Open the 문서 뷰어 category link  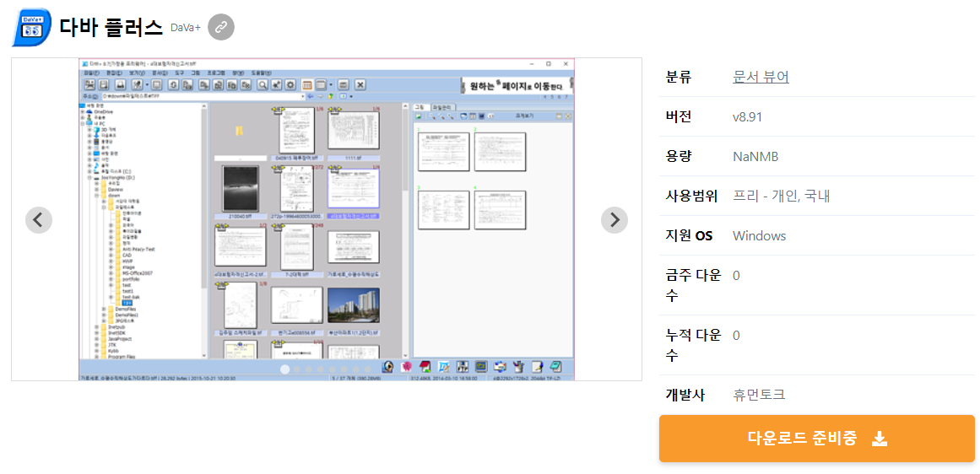(761, 77)
